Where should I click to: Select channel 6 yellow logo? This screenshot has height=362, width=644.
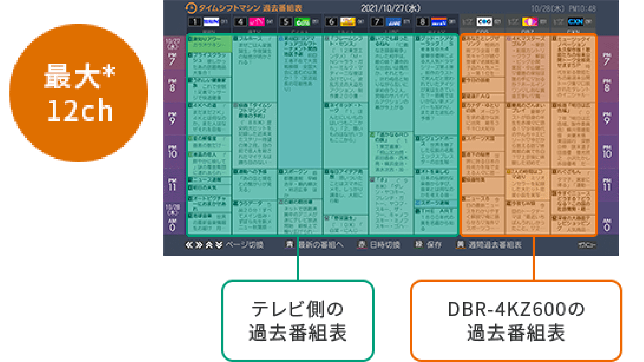(347, 22)
